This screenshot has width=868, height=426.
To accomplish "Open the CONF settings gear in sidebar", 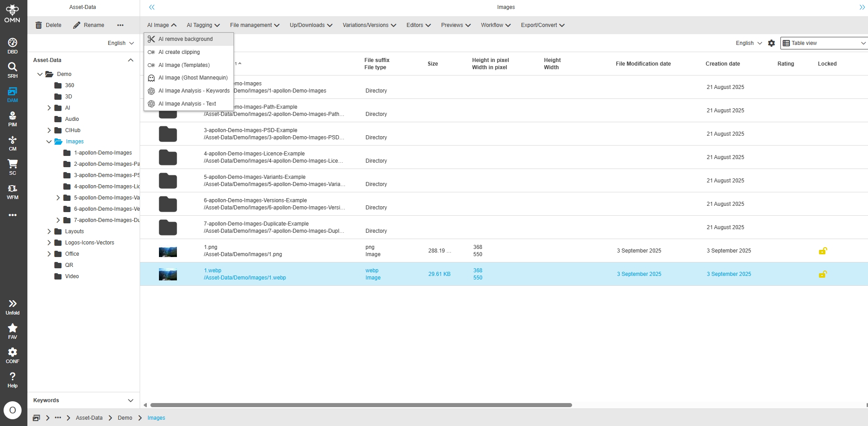I will [13, 355].
